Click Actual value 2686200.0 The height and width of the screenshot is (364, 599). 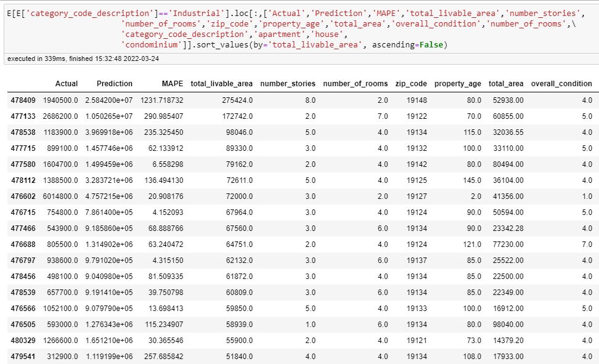60,116
